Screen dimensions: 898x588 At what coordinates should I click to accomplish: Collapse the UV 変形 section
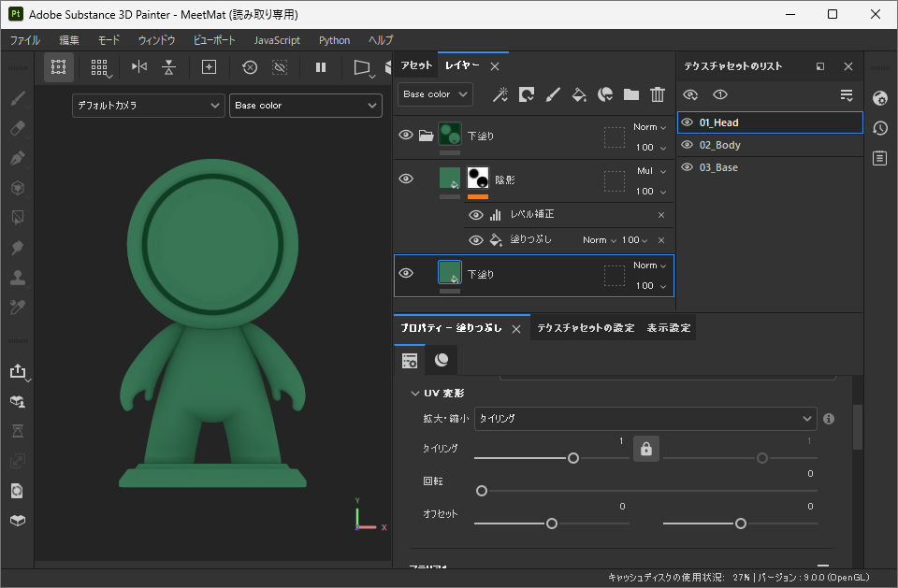coord(415,394)
